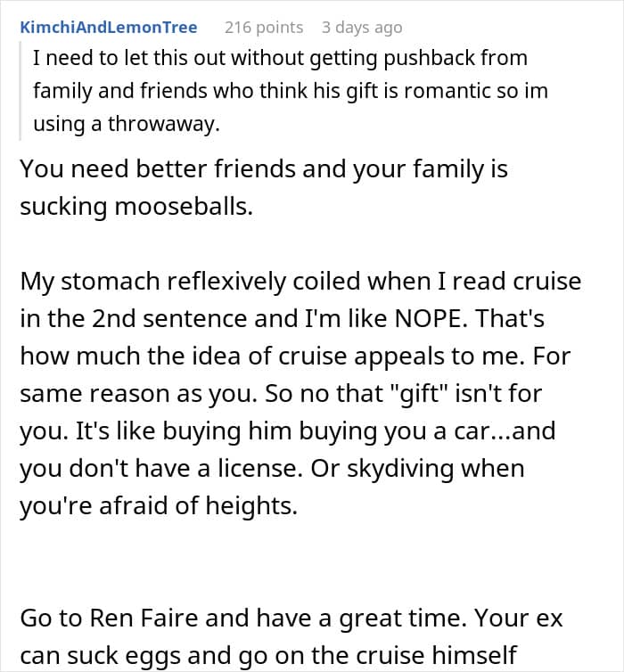Screen dimensions: 624x672
Task: Click the 216 points score
Action: pyautogui.click(x=264, y=28)
